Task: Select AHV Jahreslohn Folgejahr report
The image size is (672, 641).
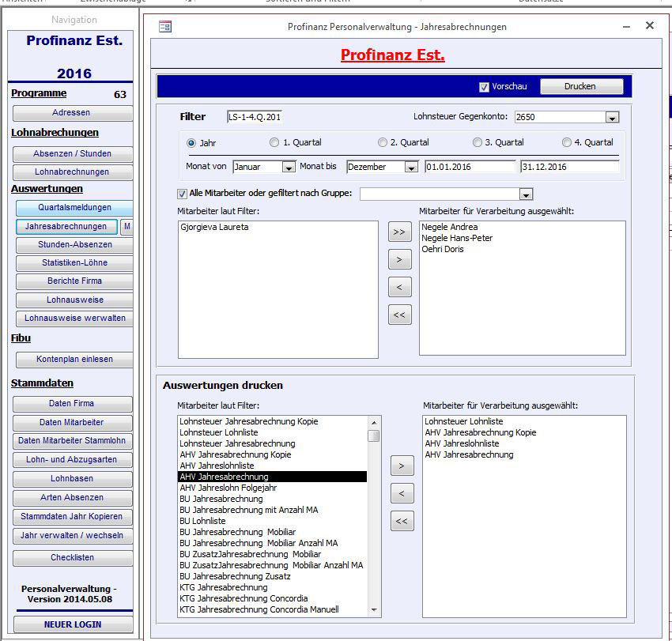Action: coord(273,488)
